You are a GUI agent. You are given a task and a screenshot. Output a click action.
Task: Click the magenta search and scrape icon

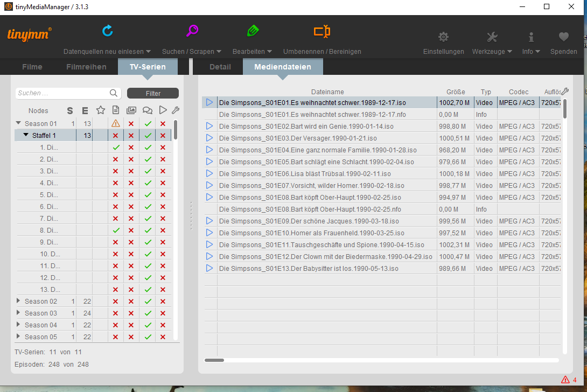192,31
